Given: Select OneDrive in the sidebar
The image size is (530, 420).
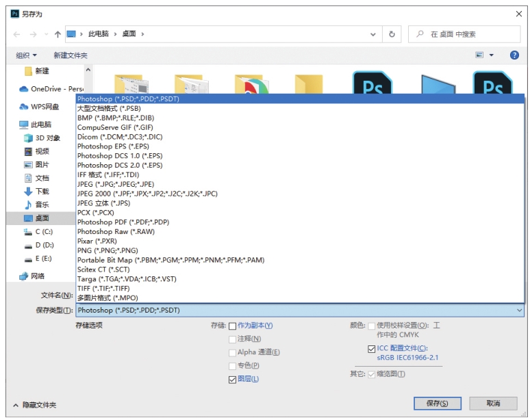Looking at the screenshot, I should 51,89.
